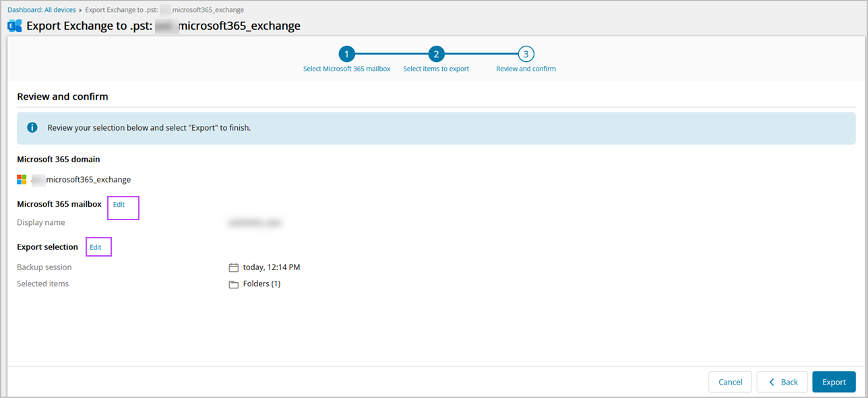868x398 pixels.
Task: Click the breadcrumb arrow separator
Action: (x=81, y=10)
